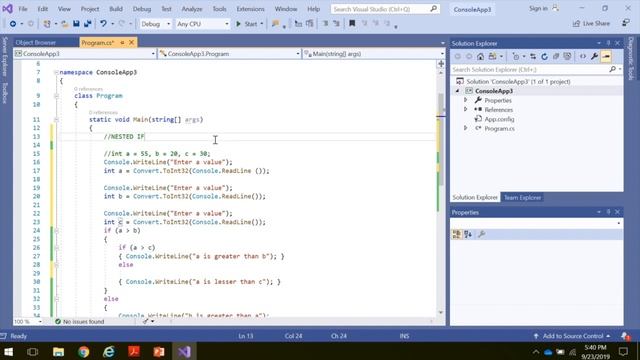Open the File menu
Image resolution: width=640 pixels, height=360 pixels.
[23, 9]
